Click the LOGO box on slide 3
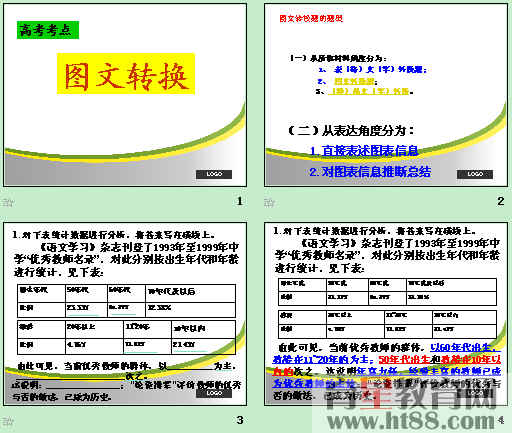The image size is (512, 433). tap(214, 393)
